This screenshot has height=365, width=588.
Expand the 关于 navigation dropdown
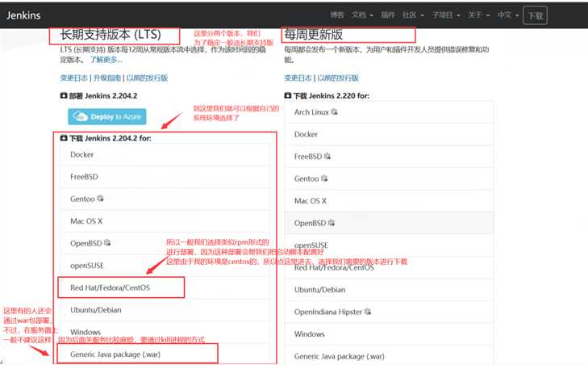(478, 15)
